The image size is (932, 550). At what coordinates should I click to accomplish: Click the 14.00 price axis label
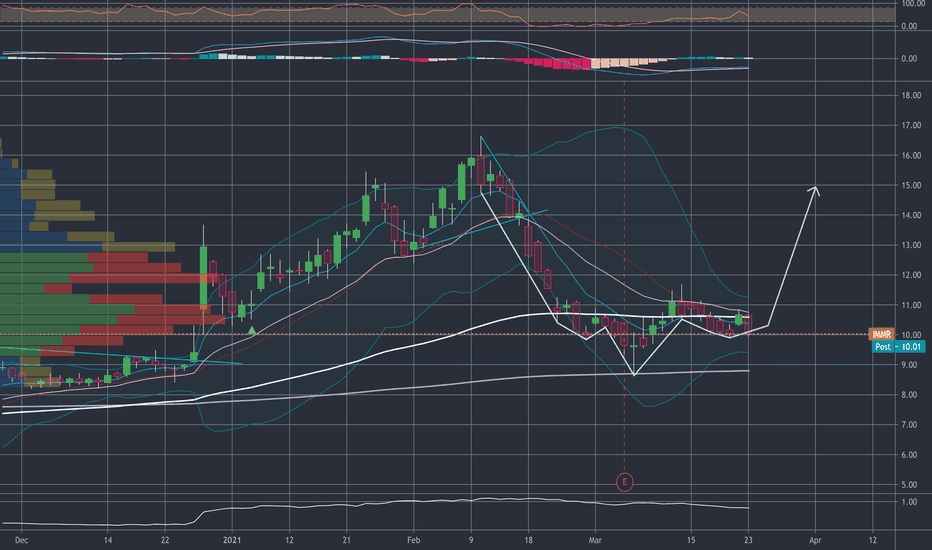coord(911,215)
